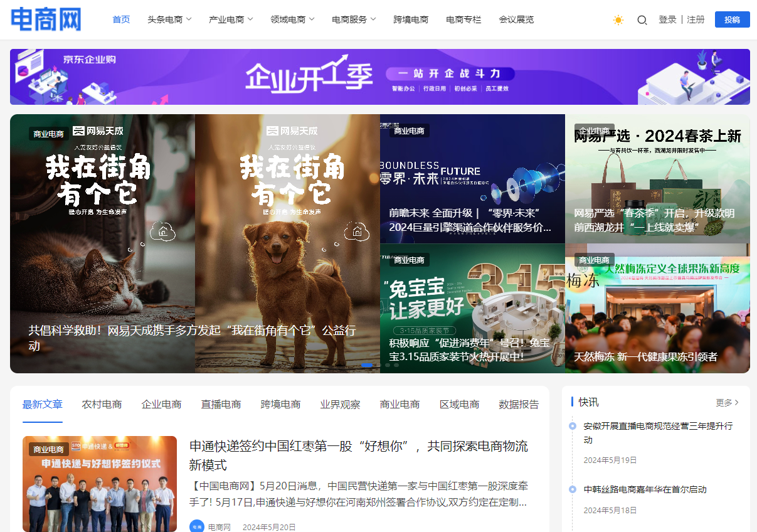The width and height of the screenshot is (757, 532).
Task: Click the 登录 link
Action: tap(667, 19)
